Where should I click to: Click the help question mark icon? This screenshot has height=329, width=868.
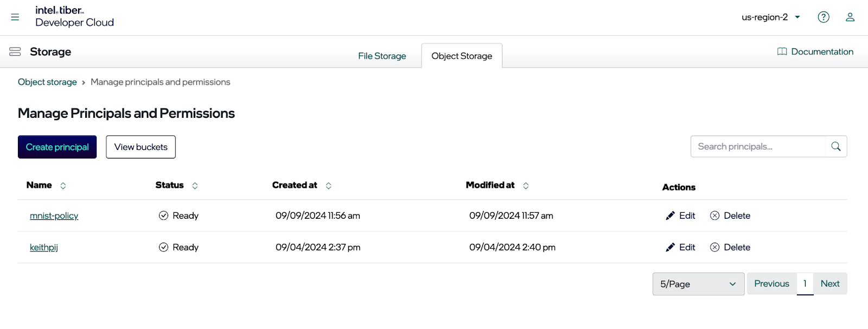[x=823, y=17]
